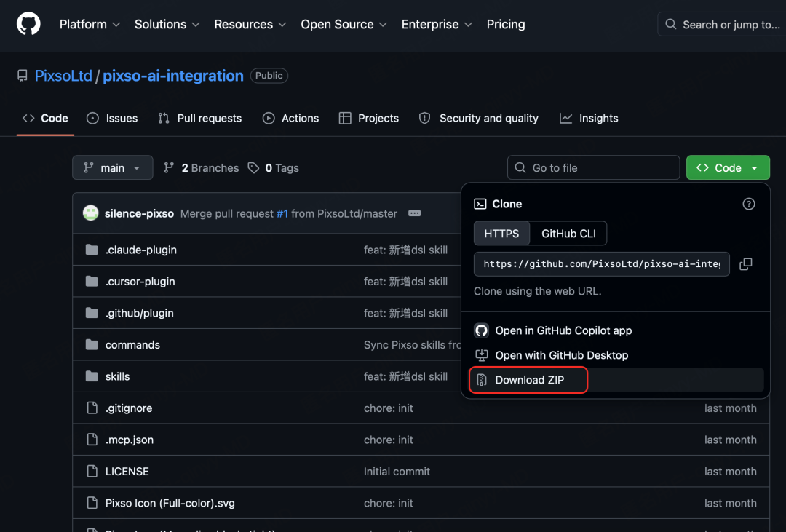Open the commands folder

click(x=133, y=344)
